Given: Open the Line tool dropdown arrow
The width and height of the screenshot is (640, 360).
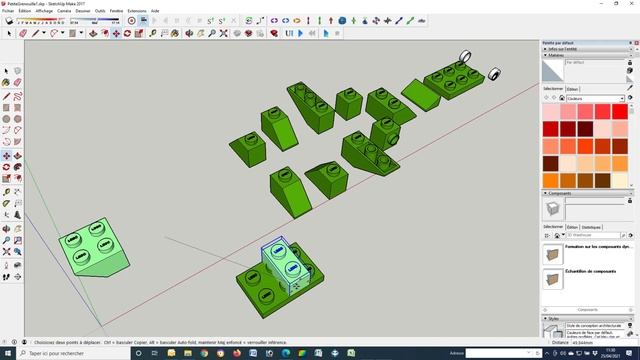Looking at the screenshot, I should (44, 33).
